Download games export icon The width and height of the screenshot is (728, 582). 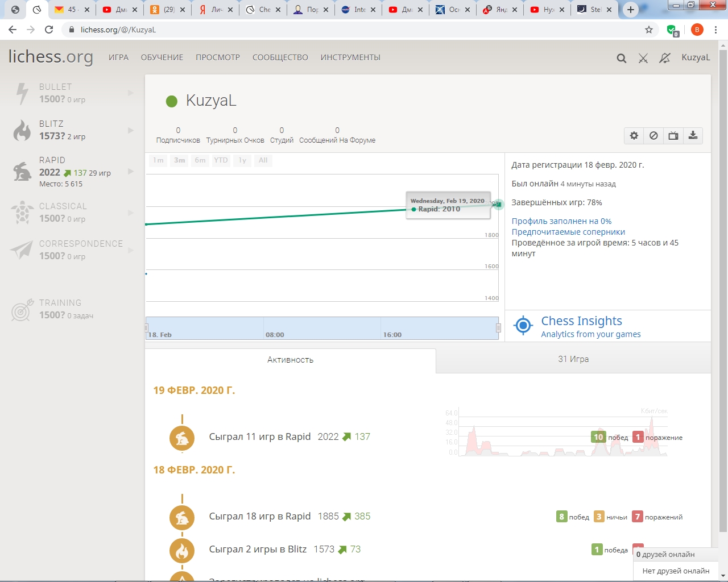(693, 135)
